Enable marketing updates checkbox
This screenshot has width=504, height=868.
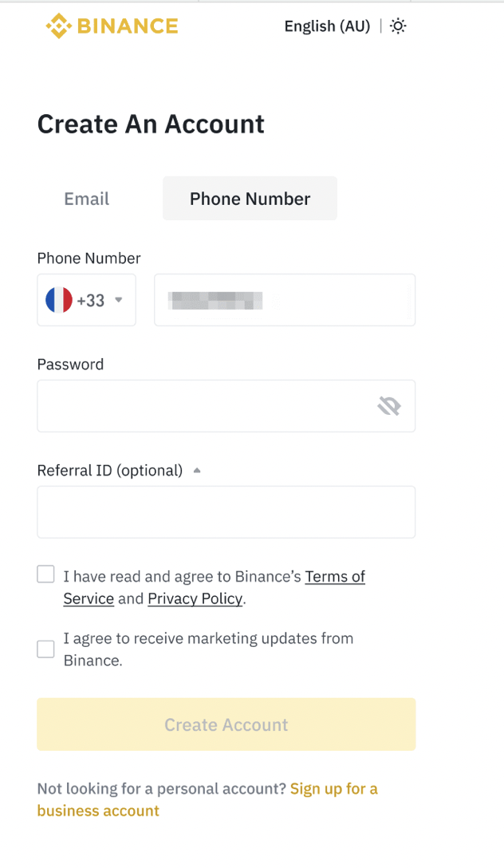coord(46,649)
